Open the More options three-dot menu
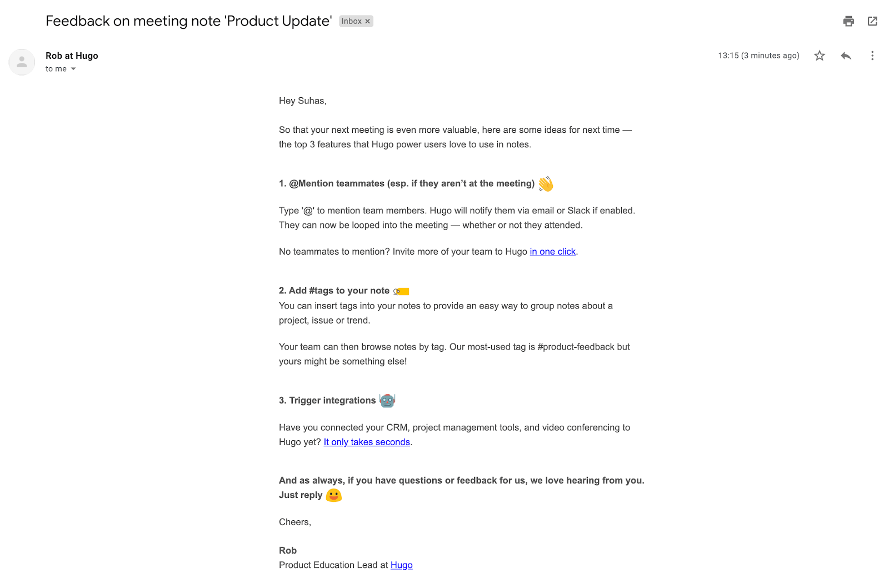This screenshot has height=588, width=889. pos(872,56)
